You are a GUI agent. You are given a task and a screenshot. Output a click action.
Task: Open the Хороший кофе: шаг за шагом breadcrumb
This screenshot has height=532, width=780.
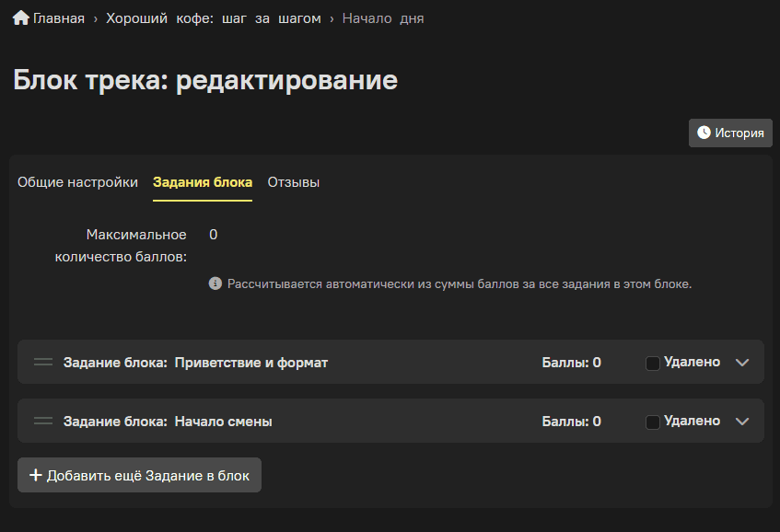(214, 18)
